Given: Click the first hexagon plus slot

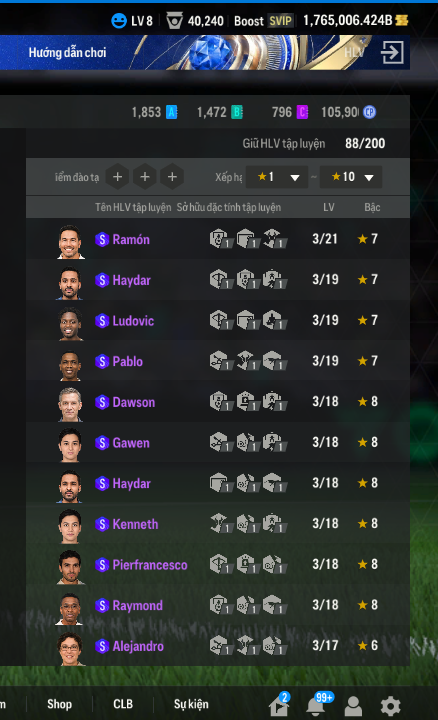Looking at the screenshot, I should (x=118, y=177).
